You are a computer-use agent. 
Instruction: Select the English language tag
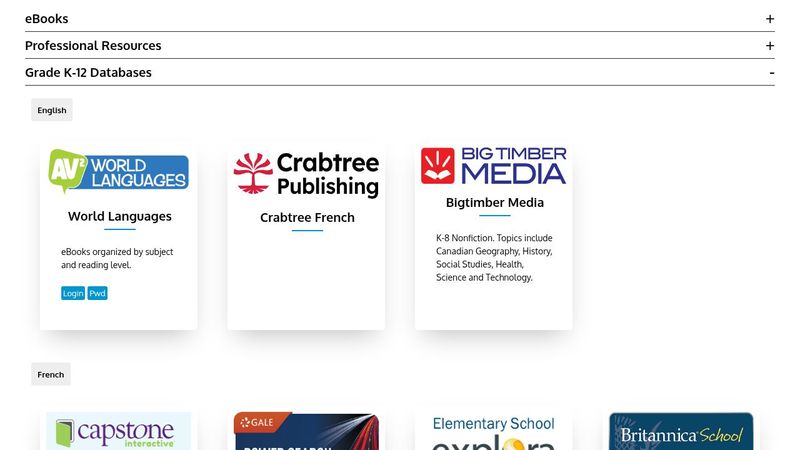pos(52,110)
